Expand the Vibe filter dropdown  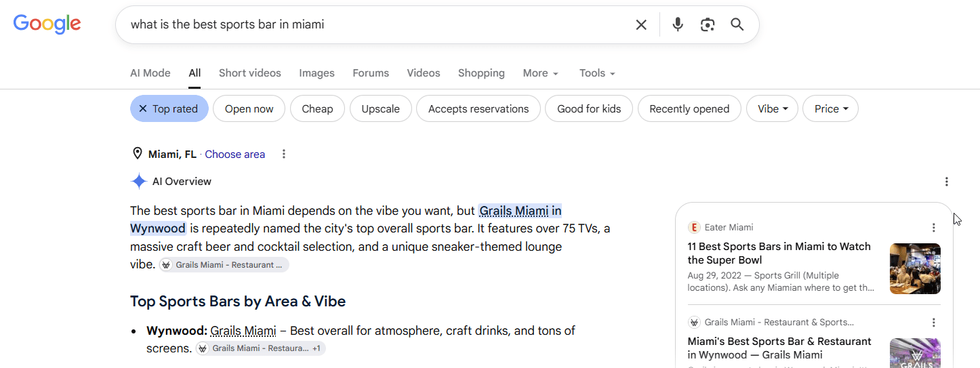click(773, 108)
